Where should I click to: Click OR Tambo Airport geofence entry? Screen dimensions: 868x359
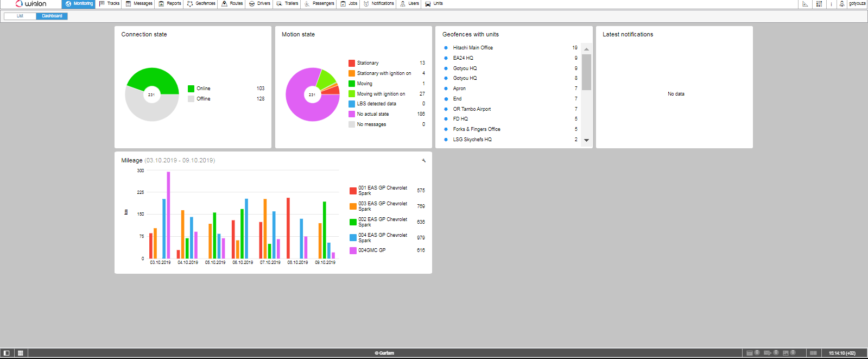[x=472, y=109]
